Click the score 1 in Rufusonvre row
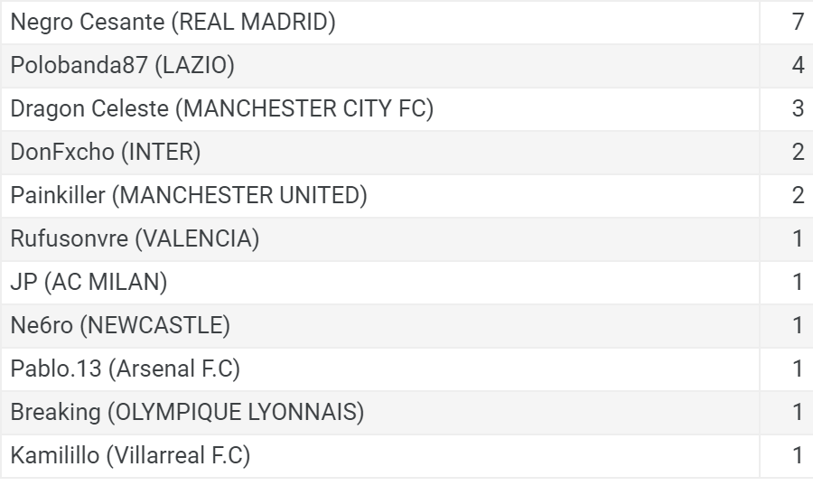 coord(798,238)
